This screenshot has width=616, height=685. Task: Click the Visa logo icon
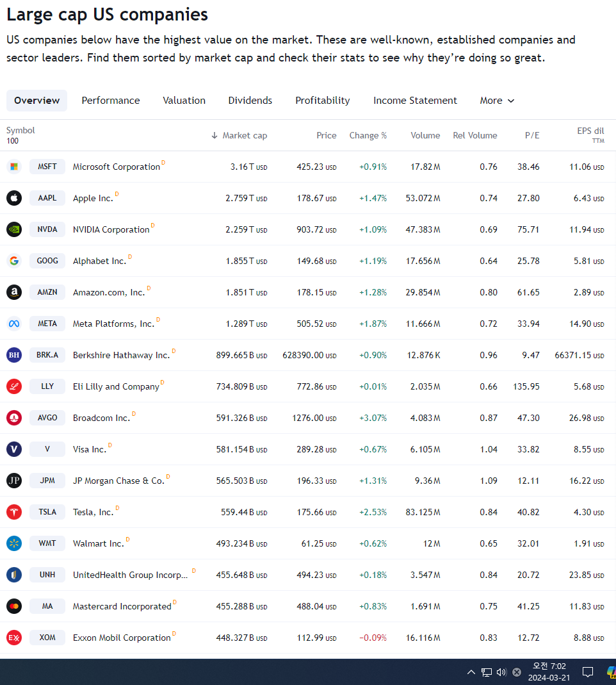14,449
